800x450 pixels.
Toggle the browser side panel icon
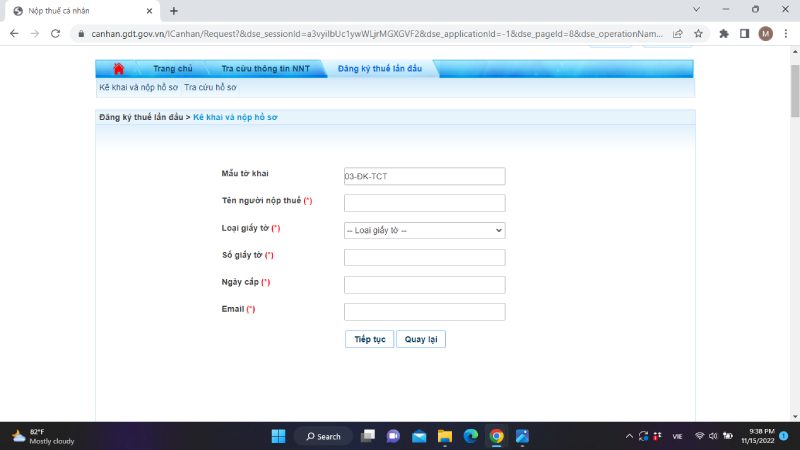[744, 34]
